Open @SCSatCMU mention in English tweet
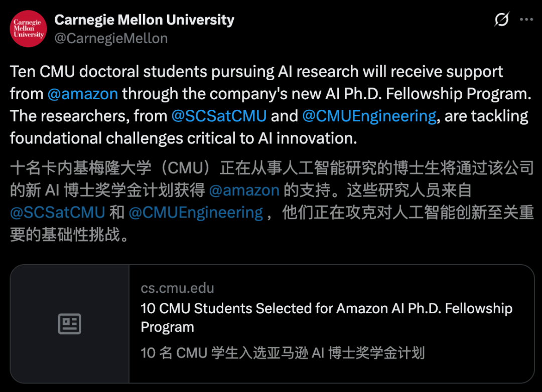Image resolution: width=542 pixels, height=392 pixels. tap(219, 116)
